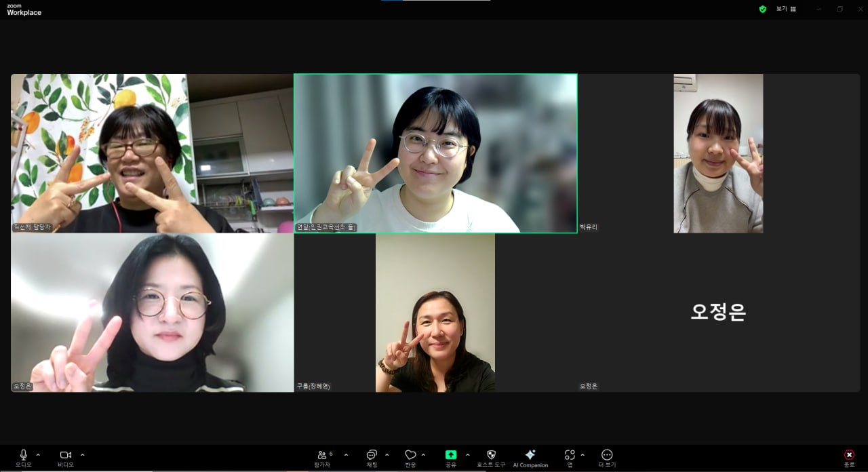Viewport: 868px width, 472px height.
Task: Open 호스트 도구 host tools shield
Action: [491, 458]
